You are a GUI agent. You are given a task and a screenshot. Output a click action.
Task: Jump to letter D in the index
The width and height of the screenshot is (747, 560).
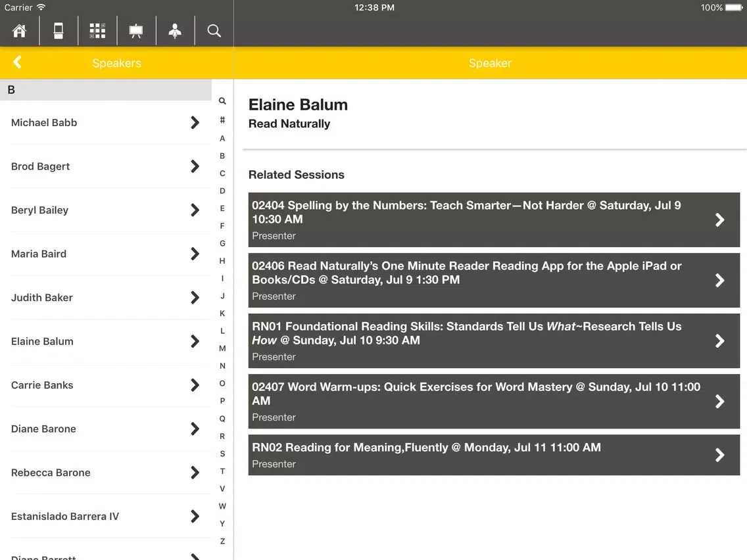click(x=222, y=191)
